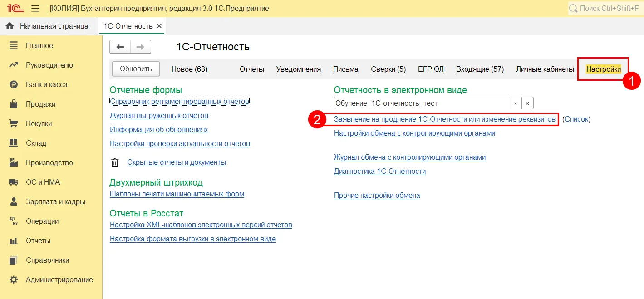
Task: Open Главное section icon
Action: (14, 45)
